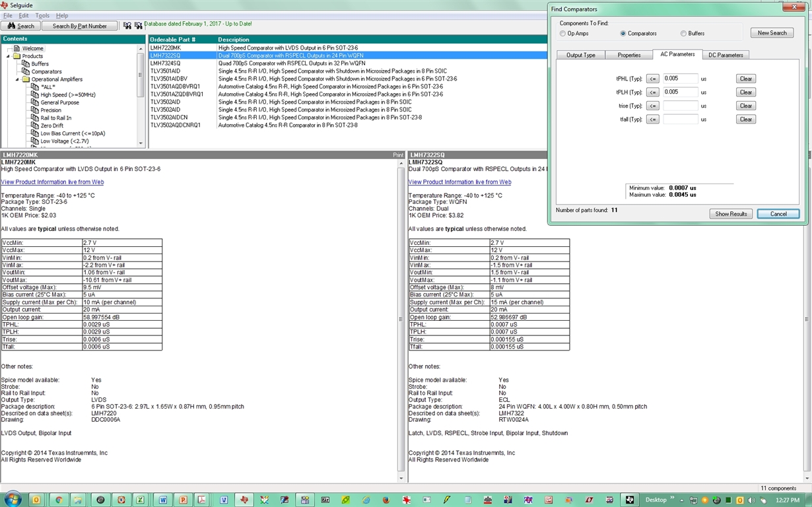Click the <= operator button for tPHL
This screenshot has height=507, width=812.
pyautogui.click(x=652, y=79)
